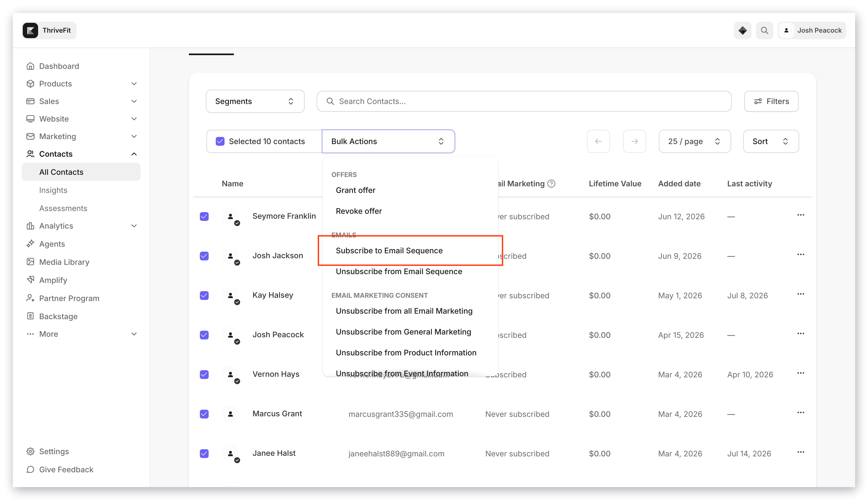
Task: Uncheck the Selected 10 contacts checkbox
Action: 220,141
